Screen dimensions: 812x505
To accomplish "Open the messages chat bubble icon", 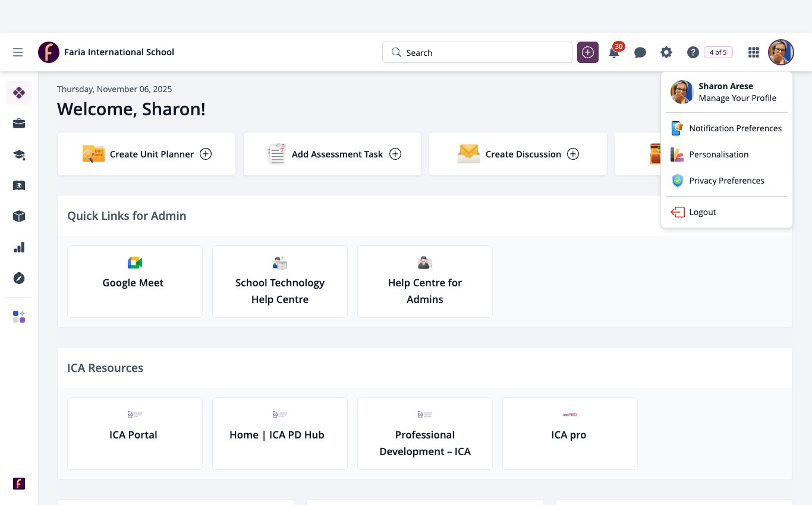I will 640,52.
